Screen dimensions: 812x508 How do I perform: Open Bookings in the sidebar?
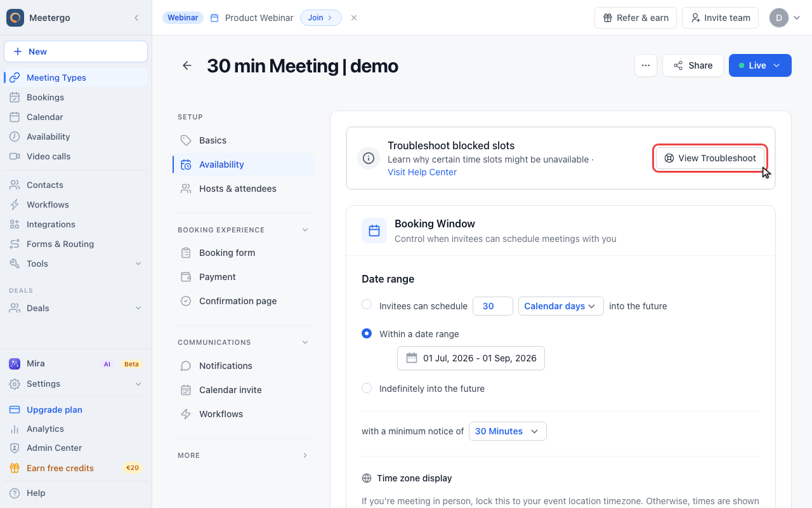[x=76, y=97]
